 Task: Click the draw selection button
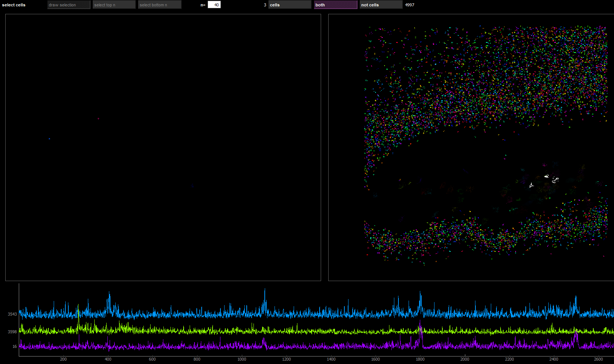pos(69,5)
